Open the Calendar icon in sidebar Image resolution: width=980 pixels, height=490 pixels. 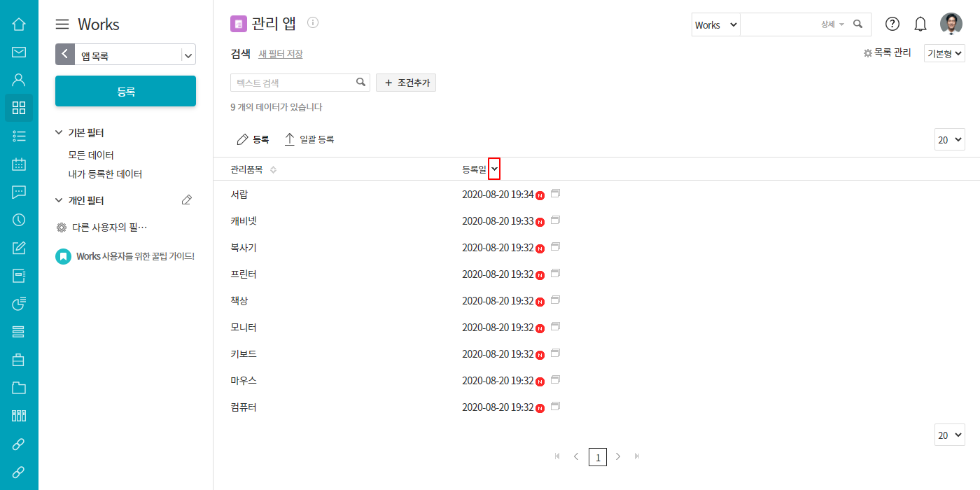[x=19, y=164]
